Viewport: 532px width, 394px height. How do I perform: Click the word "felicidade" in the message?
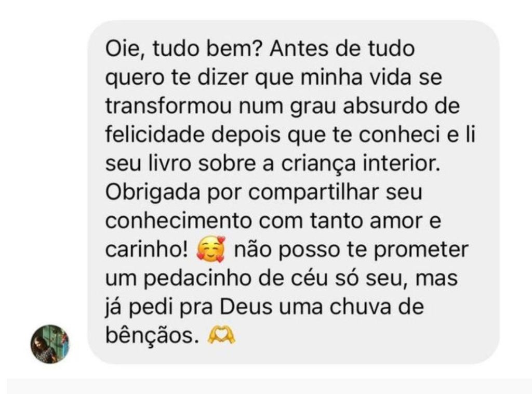[x=155, y=135]
